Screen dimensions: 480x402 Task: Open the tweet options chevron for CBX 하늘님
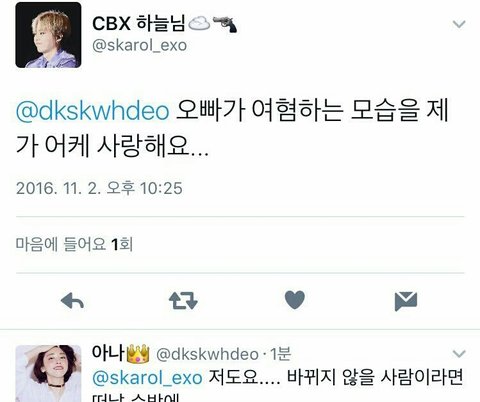pyautogui.click(x=459, y=24)
